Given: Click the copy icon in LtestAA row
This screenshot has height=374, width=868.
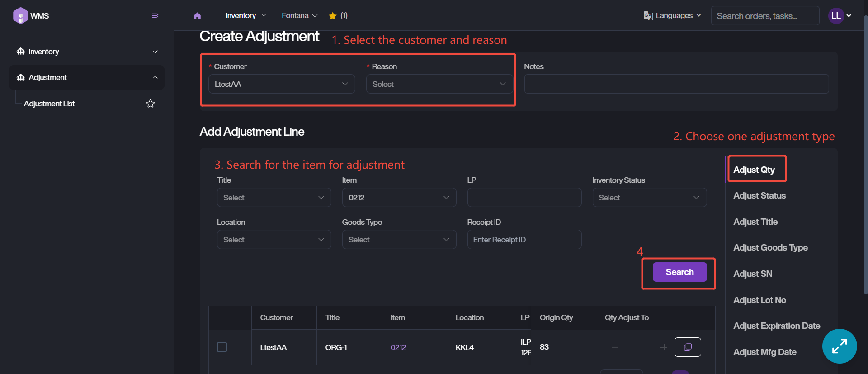Looking at the screenshot, I should tap(687, 347).
